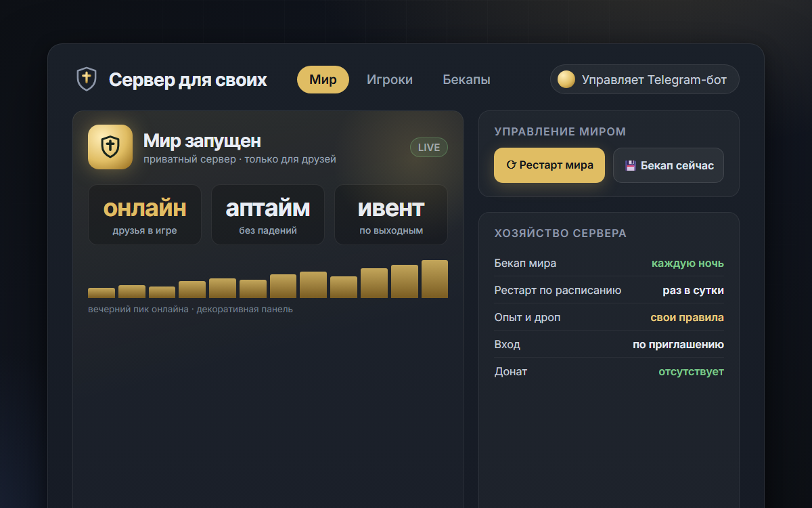Click the по выходным caption
Image resolution: width=812 pixels, height=508 pixels.
click(x=391, y=230)
